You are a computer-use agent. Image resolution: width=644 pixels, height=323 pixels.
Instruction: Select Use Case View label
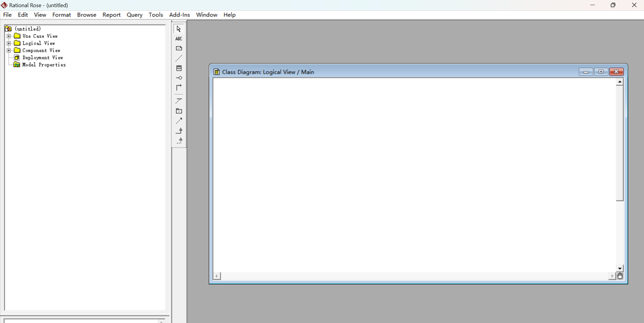[x=40, y=36]
